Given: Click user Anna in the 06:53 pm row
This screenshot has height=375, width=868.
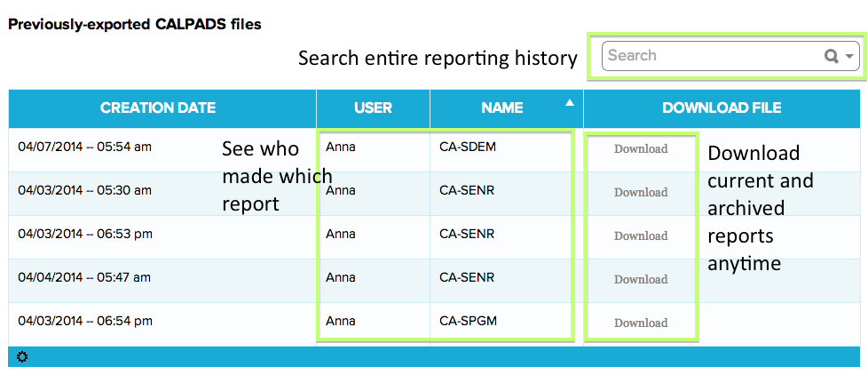Looking at the screenshot, I should [341, 234].
